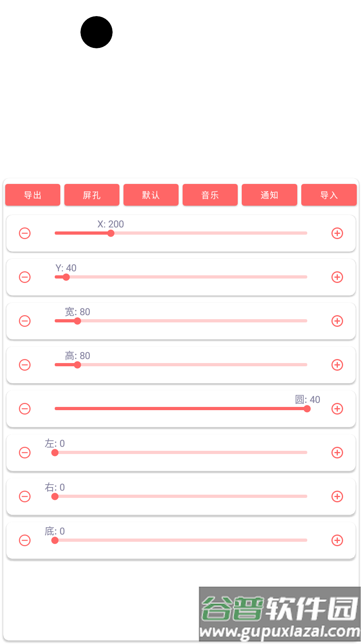This screenshot has width=362, height=644.
Task: Increase 高 height using plus icon
Action: (337, 365)
